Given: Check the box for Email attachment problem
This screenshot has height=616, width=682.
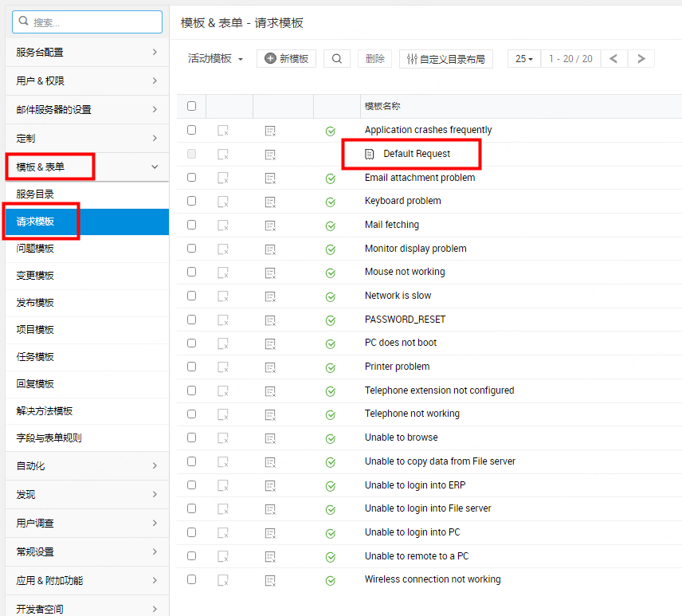Looking at the screenshot, I should point(191,177).
